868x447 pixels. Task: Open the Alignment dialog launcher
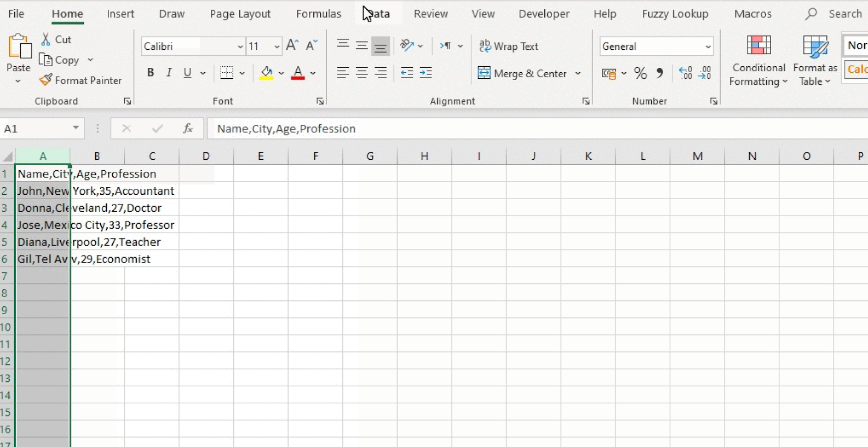tap(586, 101)
